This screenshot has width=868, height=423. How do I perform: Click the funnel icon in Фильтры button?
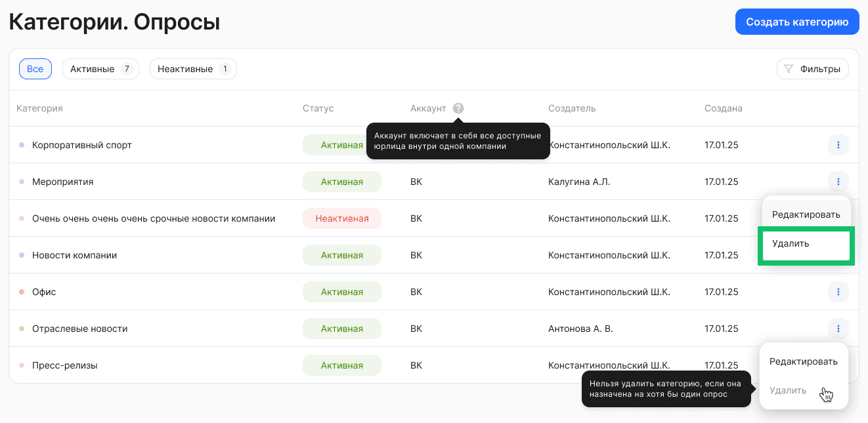point(789,69)
